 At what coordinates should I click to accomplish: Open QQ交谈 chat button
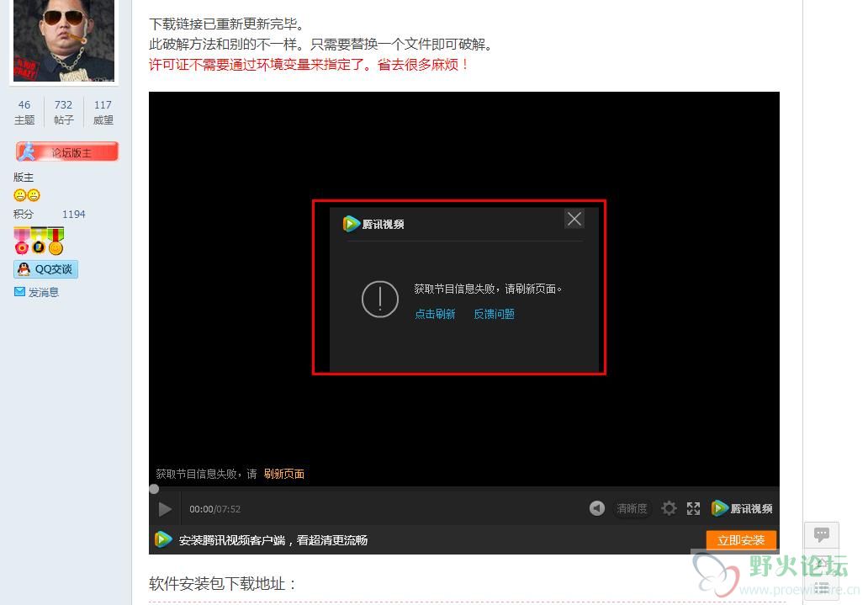tap(46, 269)
